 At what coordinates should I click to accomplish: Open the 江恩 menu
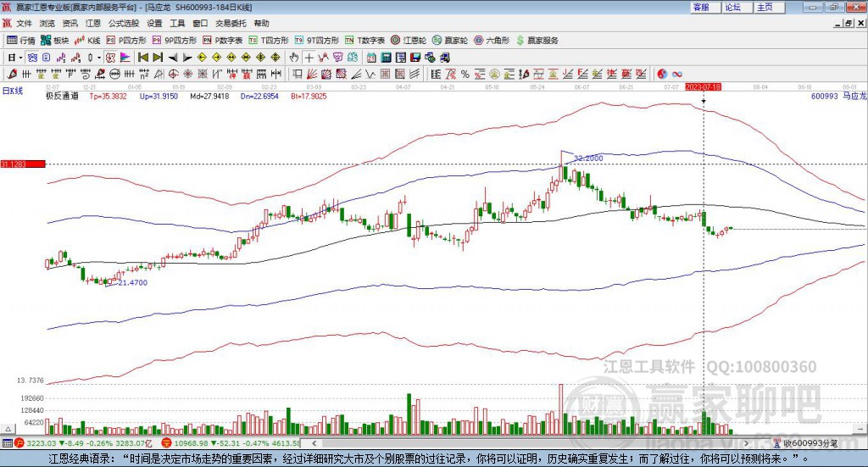click(x=93, y=23)
